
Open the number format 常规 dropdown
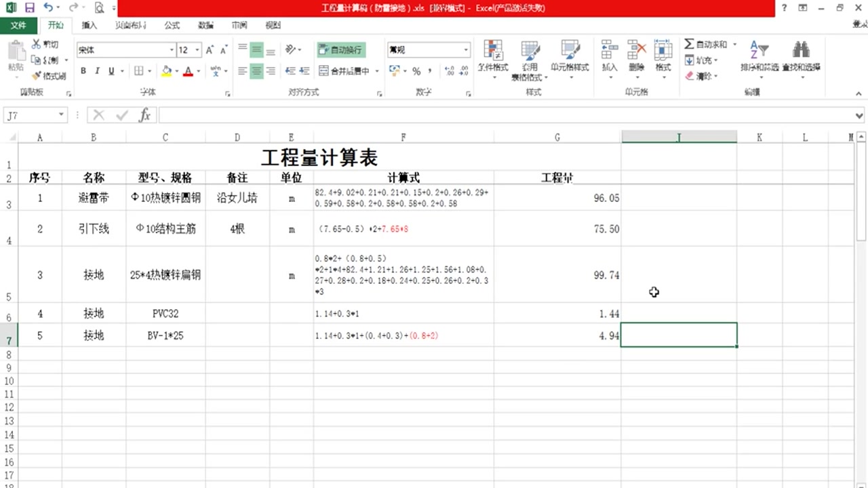click(x=466, y=49)
